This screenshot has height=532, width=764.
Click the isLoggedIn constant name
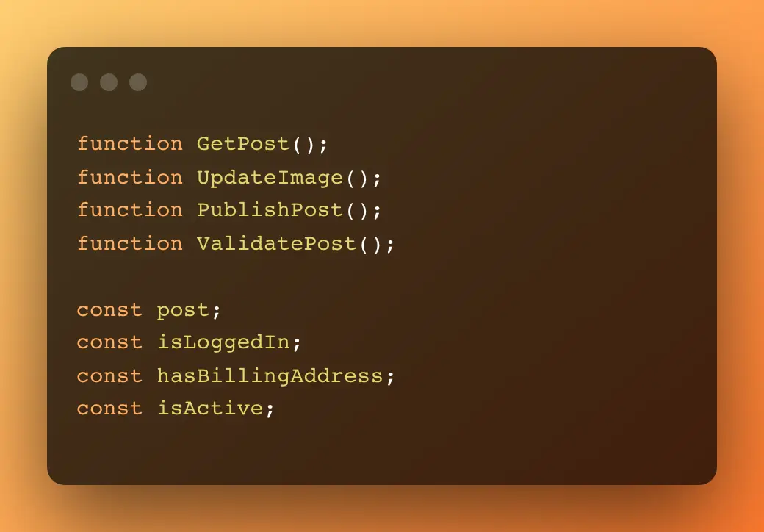pyautogui.click(x=223, y=342)
